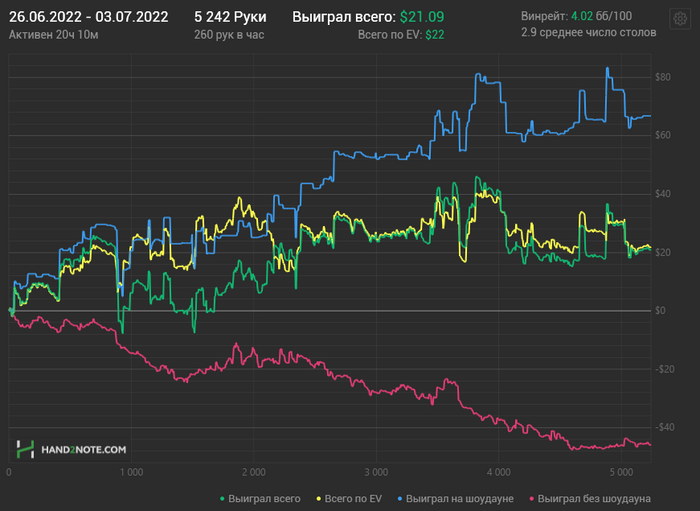Click the 0 hands axis label
The height and width of the screenshot is (511, 700).
coord(9,472)
